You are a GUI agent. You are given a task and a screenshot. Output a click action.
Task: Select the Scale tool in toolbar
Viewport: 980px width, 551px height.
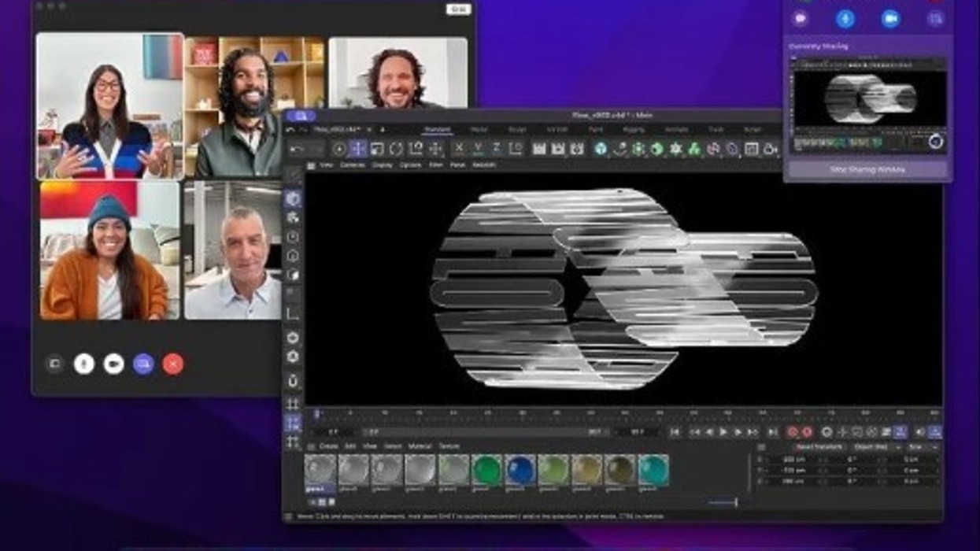tap(377, 149)
